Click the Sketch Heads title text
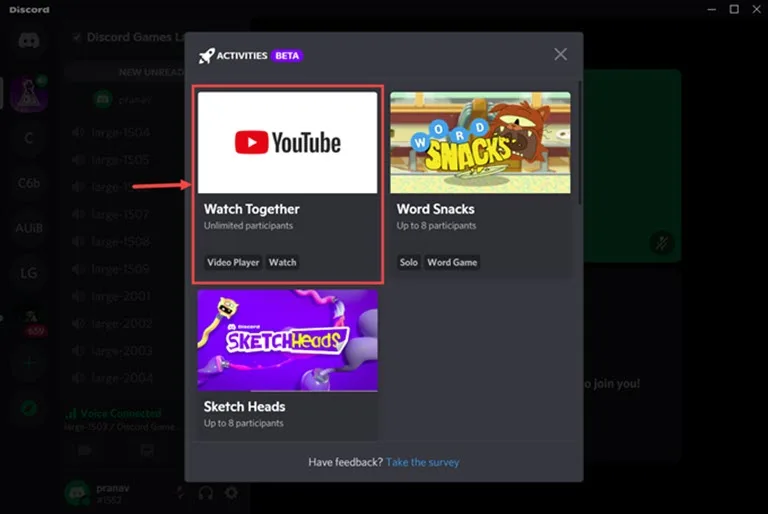 (x=244, y=407)
